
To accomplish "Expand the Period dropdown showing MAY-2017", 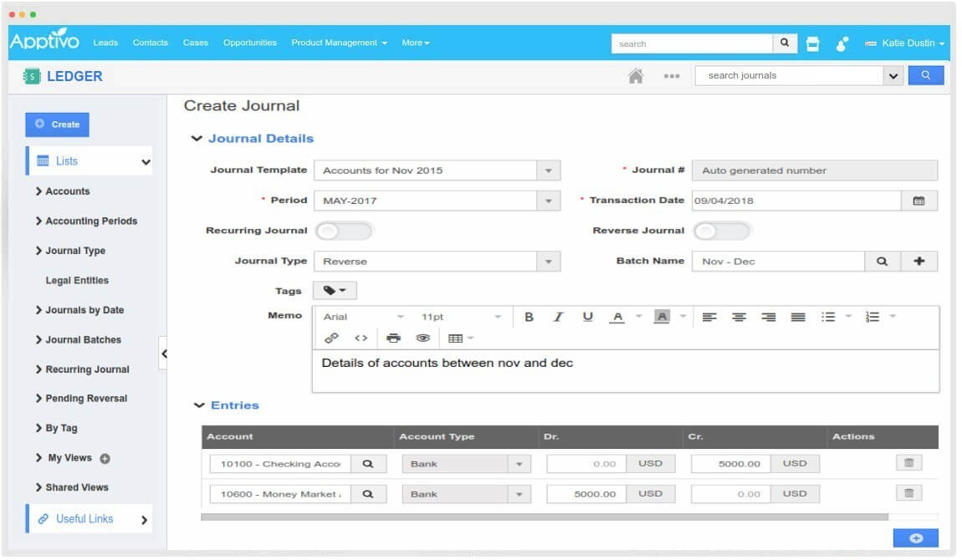I will 548,201.
